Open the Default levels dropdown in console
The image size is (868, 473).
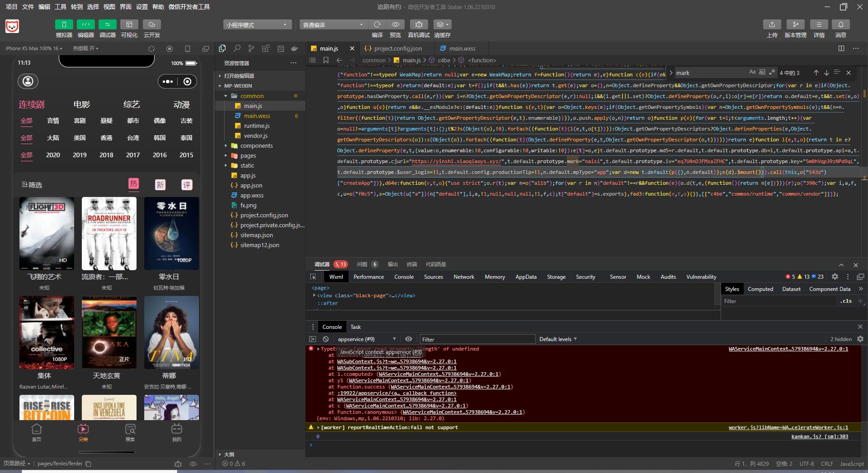click(x=558, y=339)
